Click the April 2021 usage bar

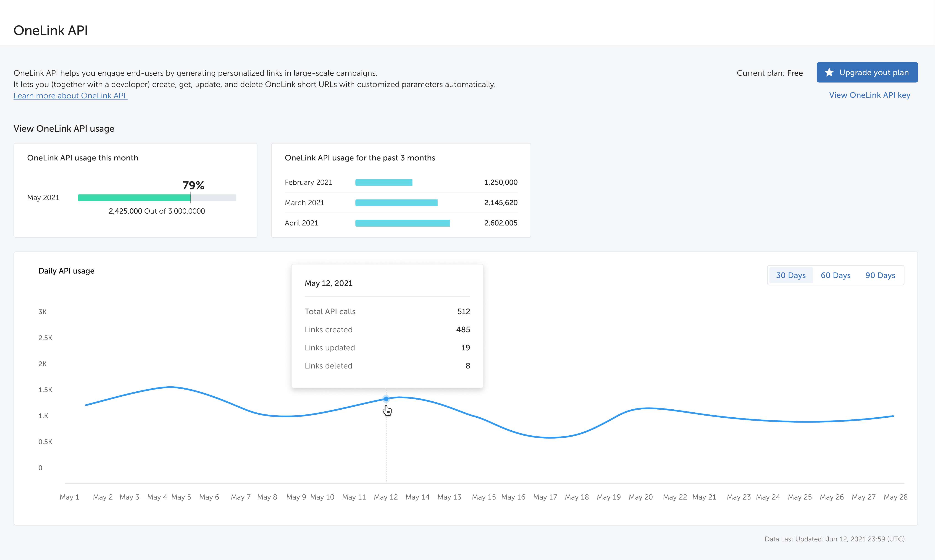point(402,223)
